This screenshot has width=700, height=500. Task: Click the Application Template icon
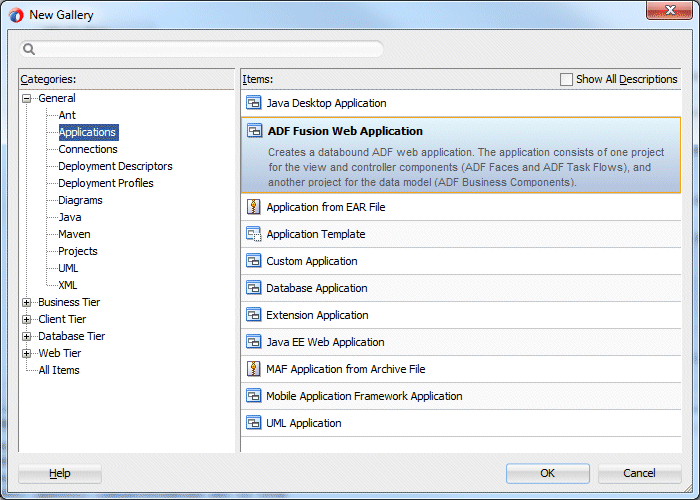tap(254, 234)
